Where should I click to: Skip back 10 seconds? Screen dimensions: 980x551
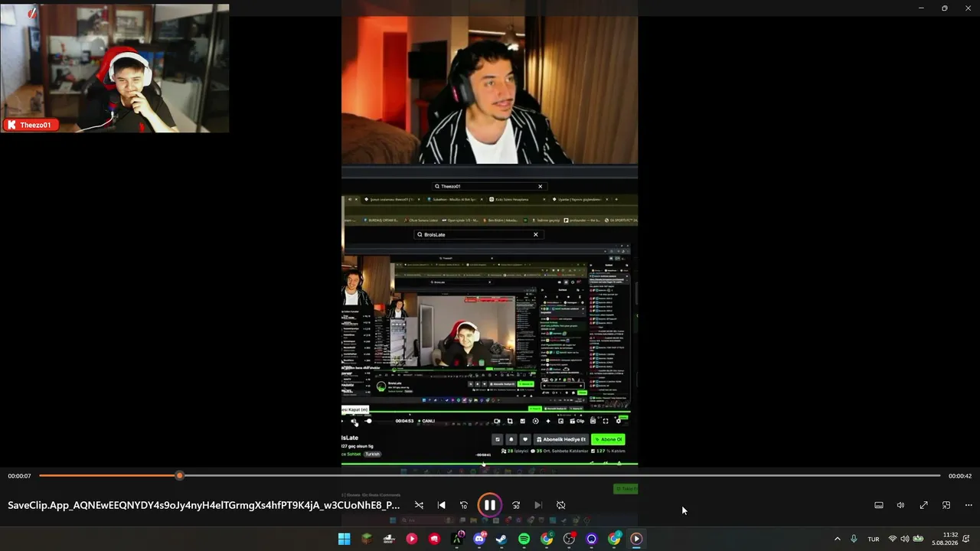(x=463, y=505)
